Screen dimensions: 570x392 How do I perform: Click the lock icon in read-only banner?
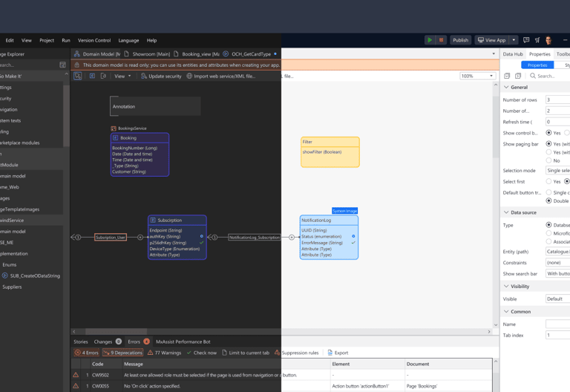[x=77, y=65]
